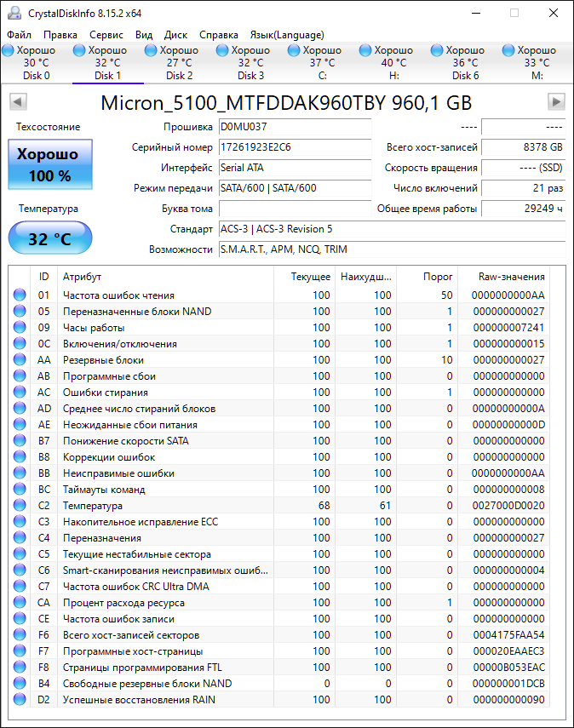Image resolution: width=574 pixels, height=728 pixels.
Task: Click status orb for attribute 05 row
Action: tap(20, 311)
